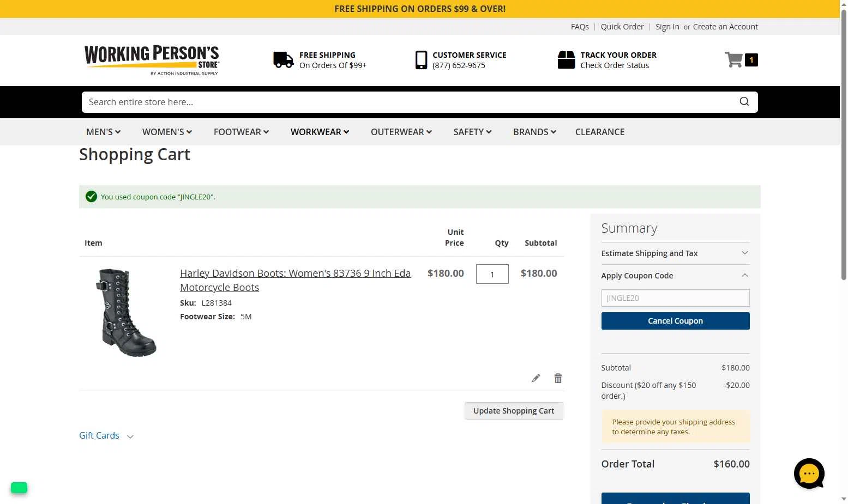Open the Women's menu
The width and height of the screenshot is (848, 504).
click(x=167, y=132)
